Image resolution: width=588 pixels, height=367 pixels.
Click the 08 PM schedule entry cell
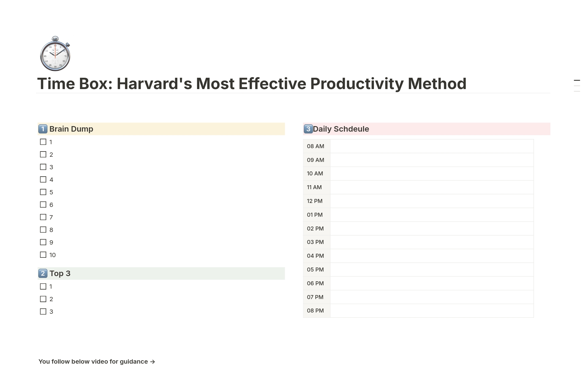432,311
